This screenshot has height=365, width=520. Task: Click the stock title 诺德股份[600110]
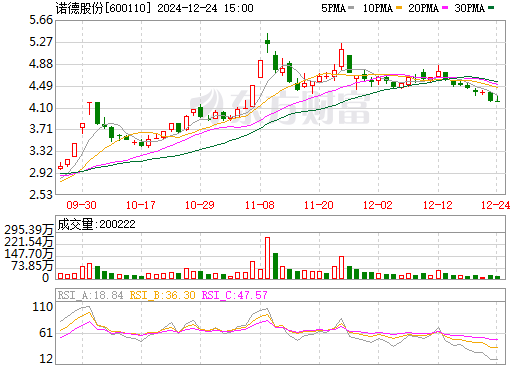tap(104, 8)
